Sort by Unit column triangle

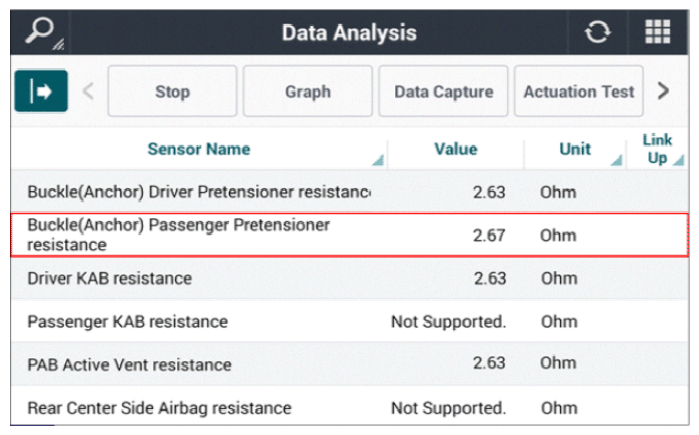617,160
